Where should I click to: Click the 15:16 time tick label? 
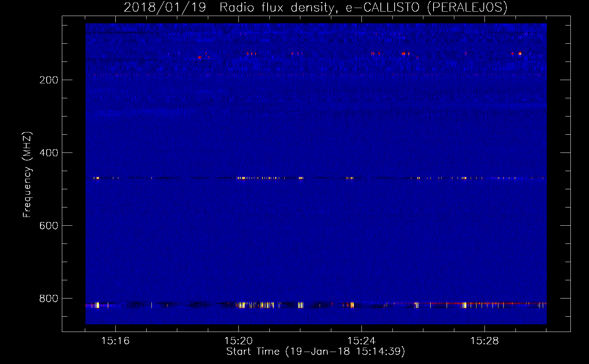point(115,341)
